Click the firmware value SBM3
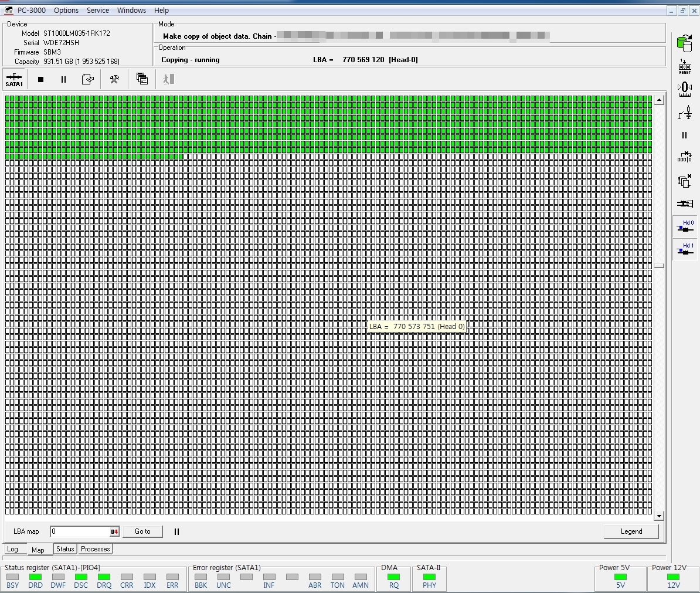Image resolution: width=700 pixels, height=593 pixels. pyautogui.click(x=52, y=52)
